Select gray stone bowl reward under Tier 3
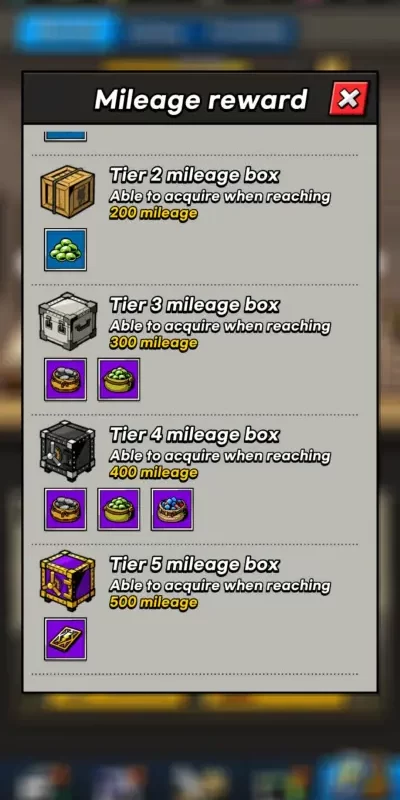Screen dimensions: 400x800 (65, 379)
